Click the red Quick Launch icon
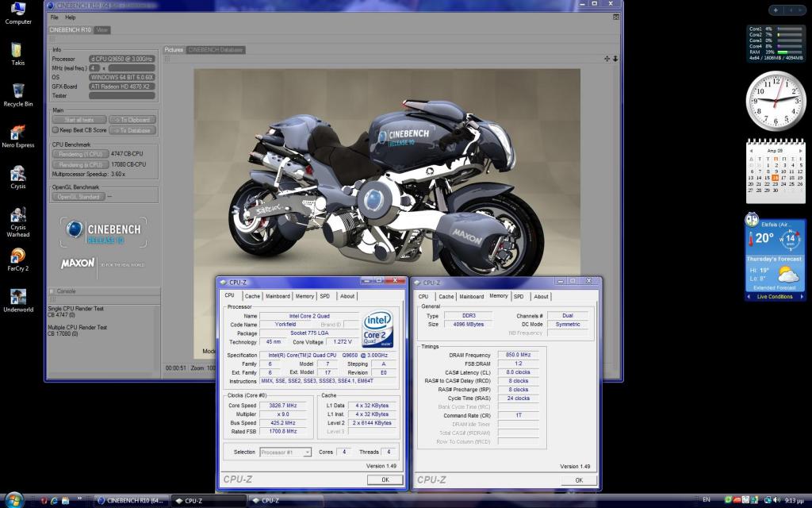The height and width of the screenshot is (508, 812). [x=44, y=501]
